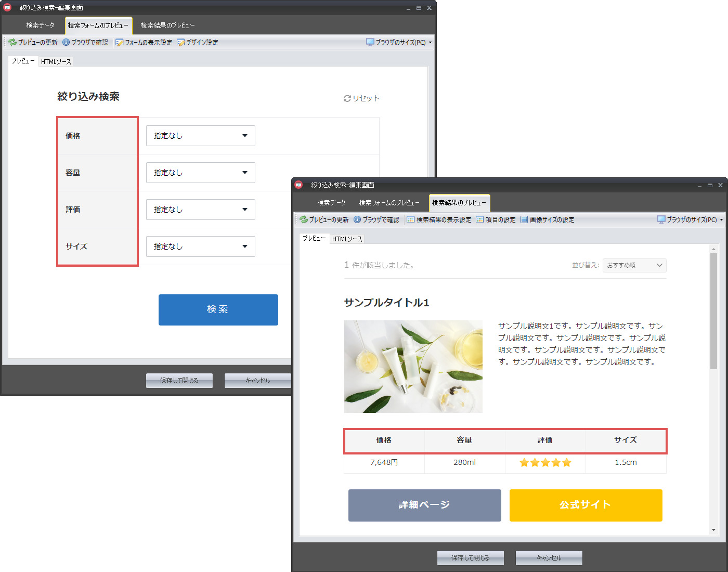The image size is (728, 572).
Task: Click the yellow 公式サイト button
Action: pos(586,505)
